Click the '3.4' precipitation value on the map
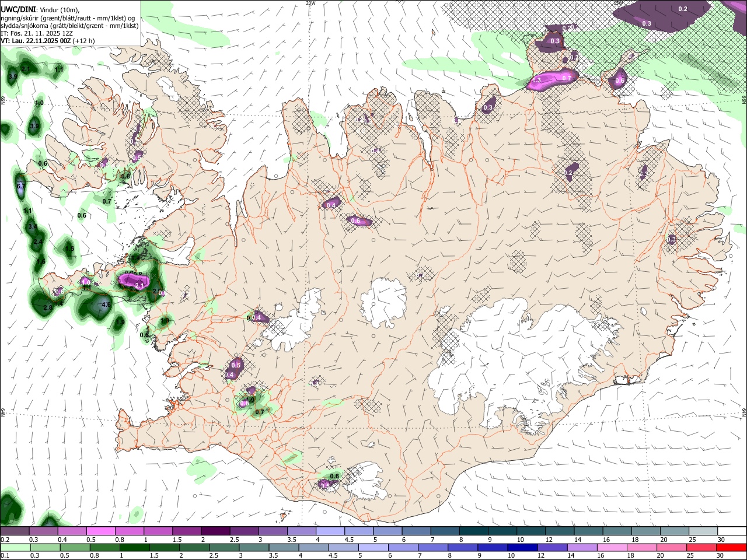747x560 pixels. point(33,226)
